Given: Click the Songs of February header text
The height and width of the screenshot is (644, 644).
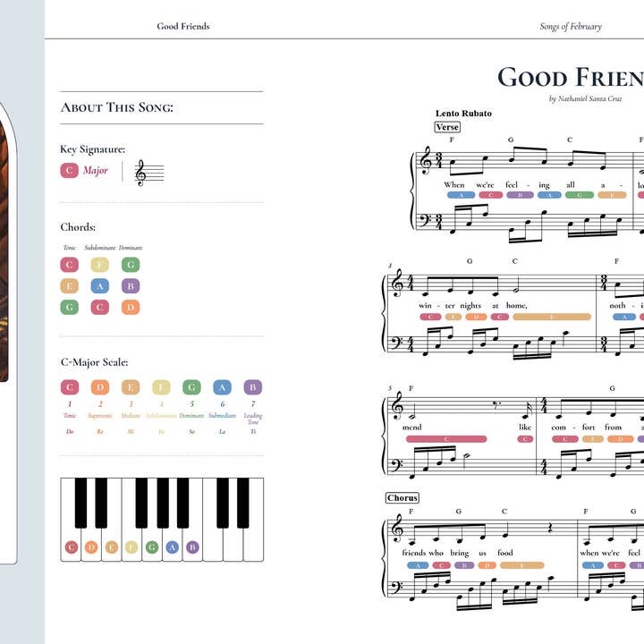Looking at the screenshot, I should 571,26.
